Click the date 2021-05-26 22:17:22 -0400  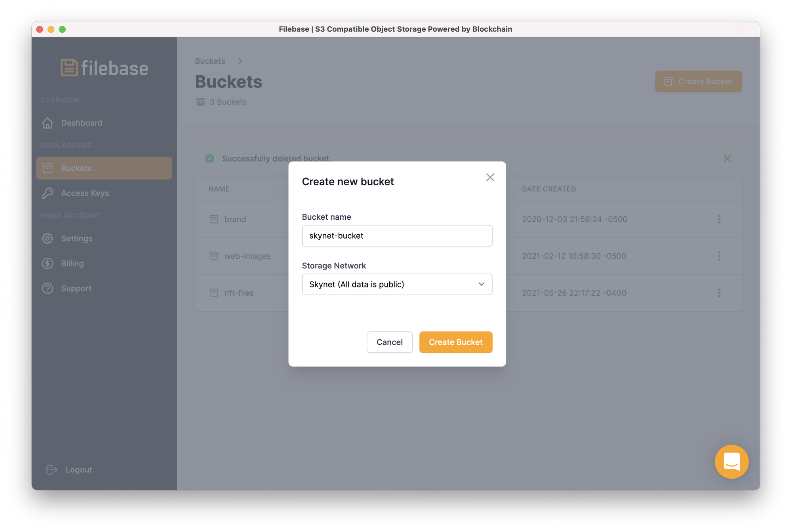click(x=574, y=293)
